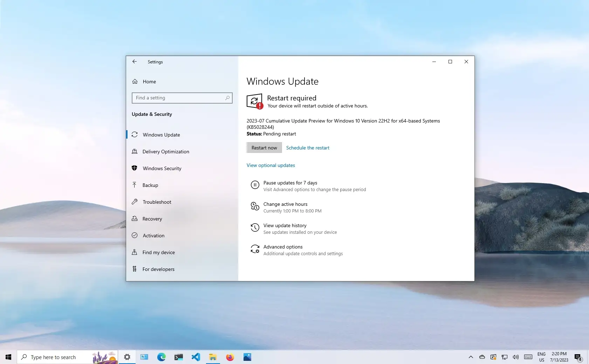Viewport: 589px width, 364px height.
Task: Click the Recovery icon in sidebar
Action: click(x=135, y=218)
